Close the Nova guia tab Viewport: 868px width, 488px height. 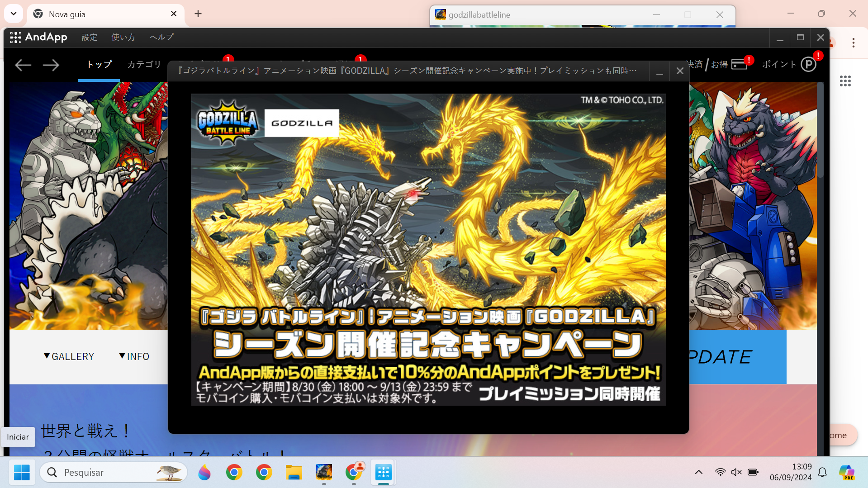(x=174, y=14)
